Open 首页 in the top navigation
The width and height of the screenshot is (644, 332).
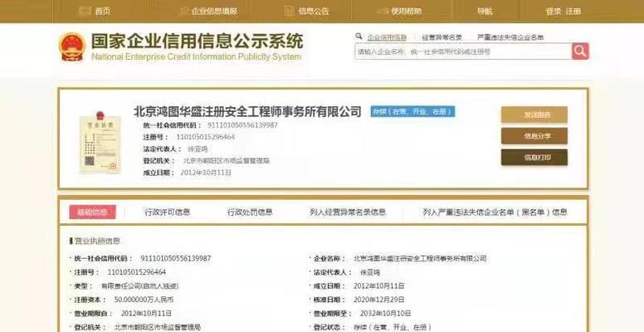[x=103, y=12]
